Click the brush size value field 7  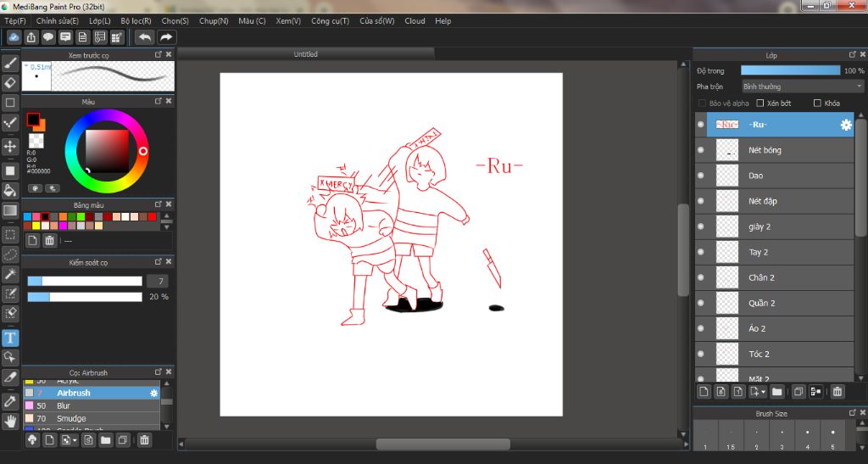tap(157, 282)
